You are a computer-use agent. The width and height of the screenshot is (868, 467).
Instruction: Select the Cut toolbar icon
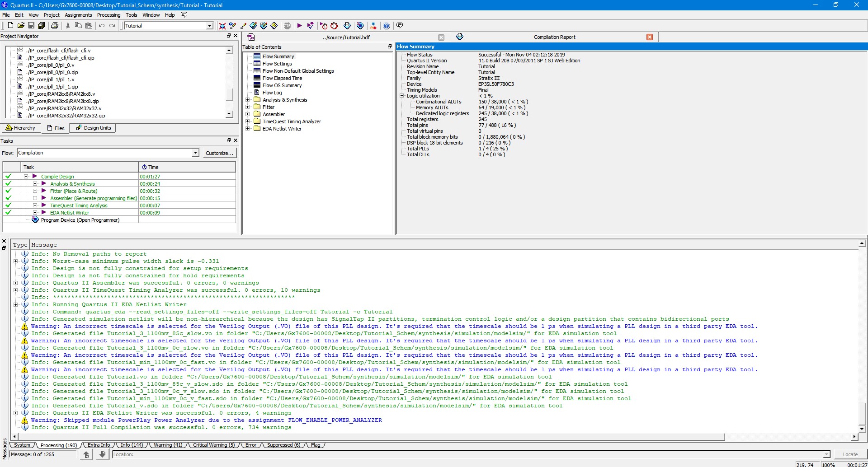point(68,26)
